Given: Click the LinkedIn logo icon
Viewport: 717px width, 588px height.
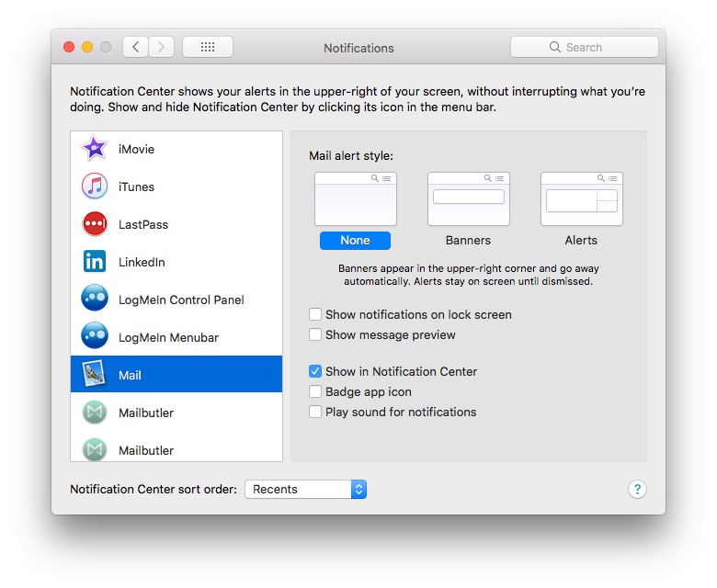Looking at the screenshot, I should pos(94,262).
